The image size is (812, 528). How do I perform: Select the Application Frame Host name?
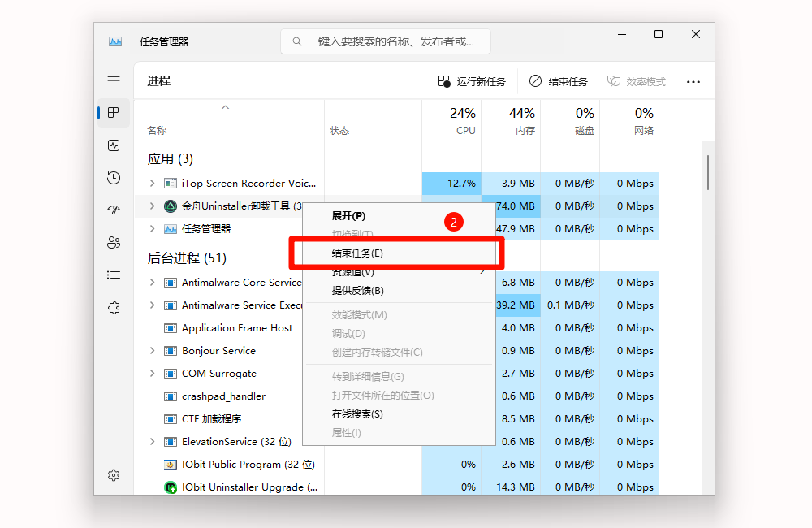tap(236, 328)
